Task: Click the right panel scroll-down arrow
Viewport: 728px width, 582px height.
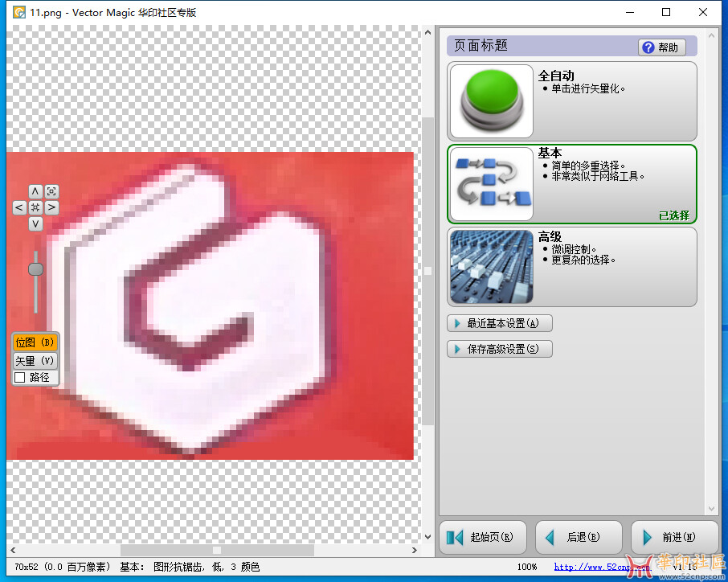Action: tap(711, 509)
